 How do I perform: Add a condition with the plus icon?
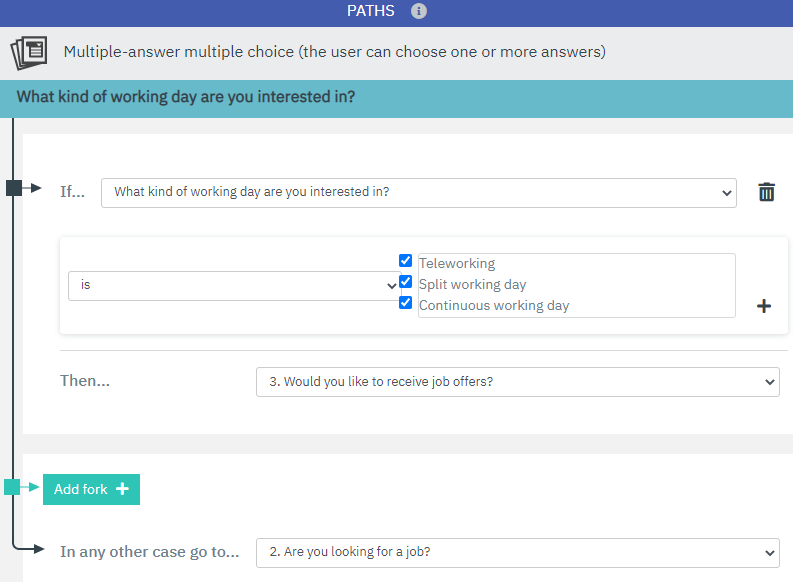(764, 306)
